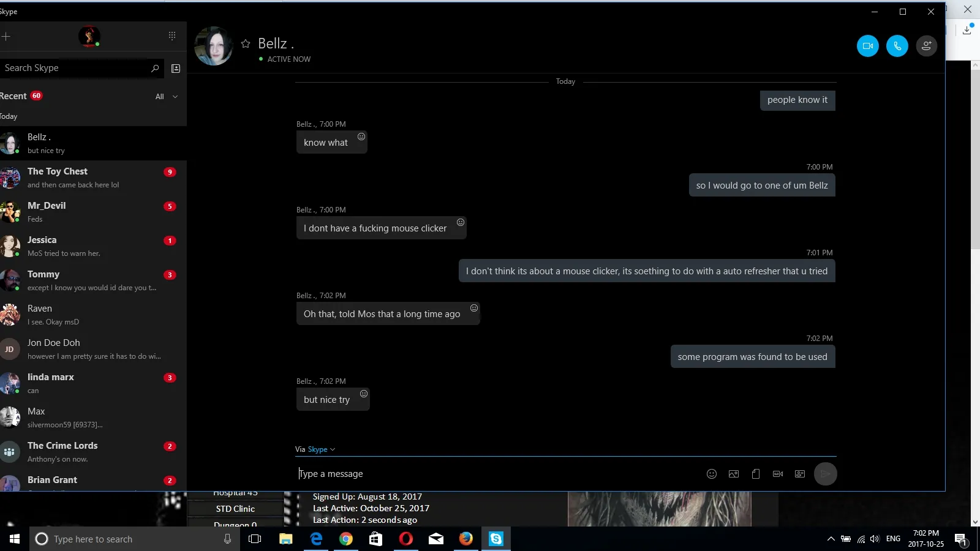The width and height of the screenshot is (980, 551).
Task: Open the Max conversation
Action: tap(93, 418)
